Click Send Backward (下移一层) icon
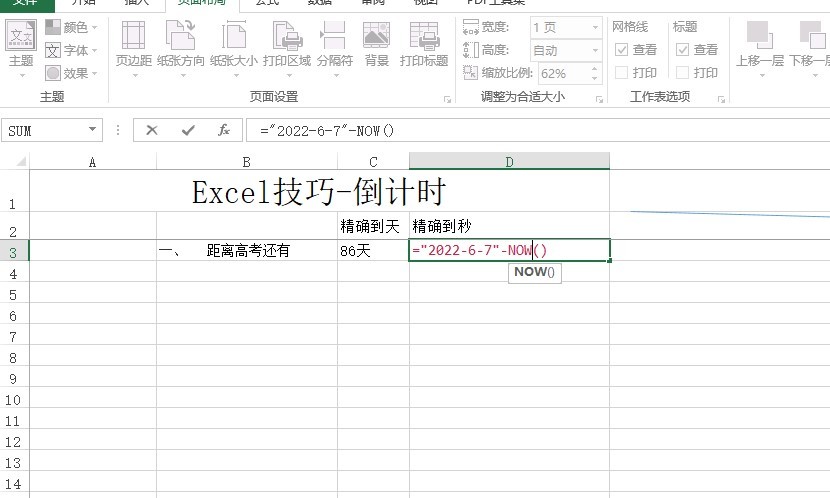Viewport: 830px width, 498px height. pyautogui.click(x=813, y=36)
